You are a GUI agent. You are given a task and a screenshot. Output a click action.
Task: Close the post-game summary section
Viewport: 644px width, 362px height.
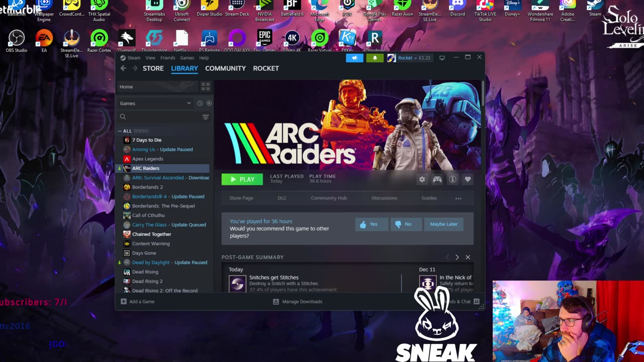pos(467,257)
